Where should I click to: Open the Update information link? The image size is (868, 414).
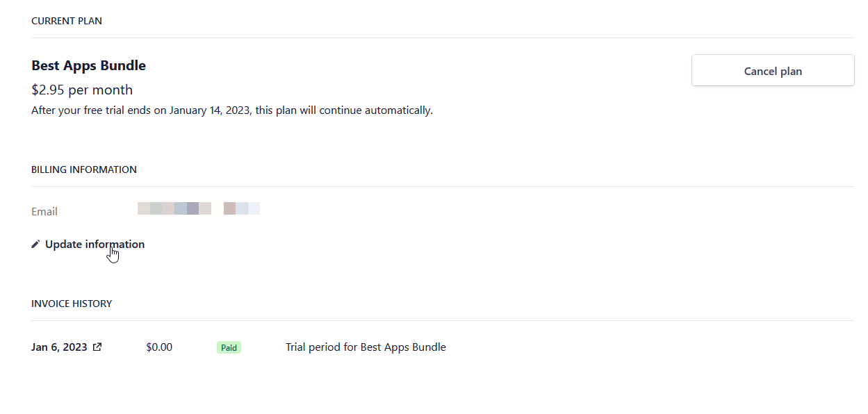95,245
